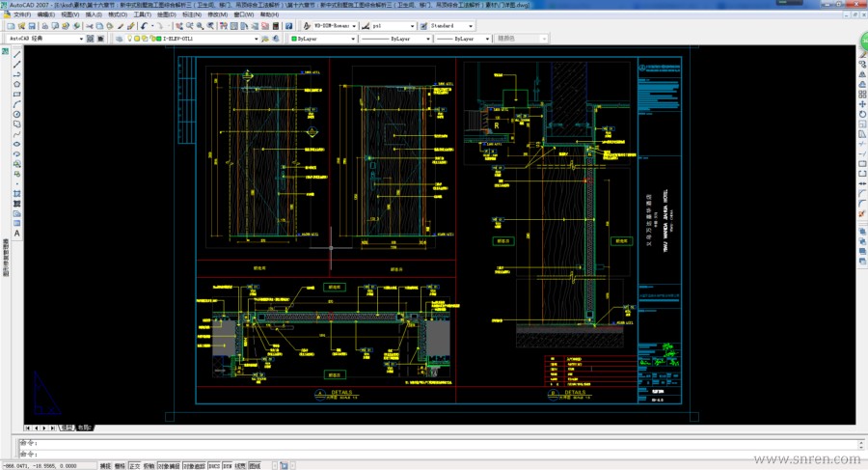
Task: Toggle DYN dynamic input in status bar
Action: coord(228,466)
